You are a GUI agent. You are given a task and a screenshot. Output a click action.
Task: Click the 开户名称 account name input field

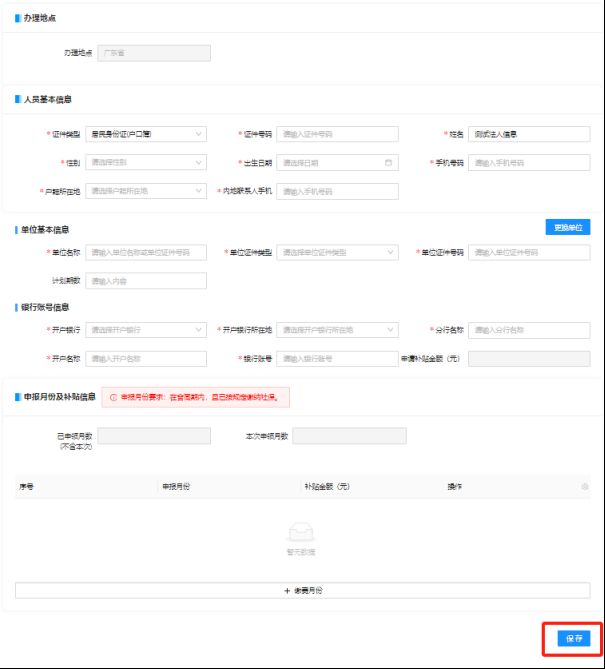click(146, 359)
